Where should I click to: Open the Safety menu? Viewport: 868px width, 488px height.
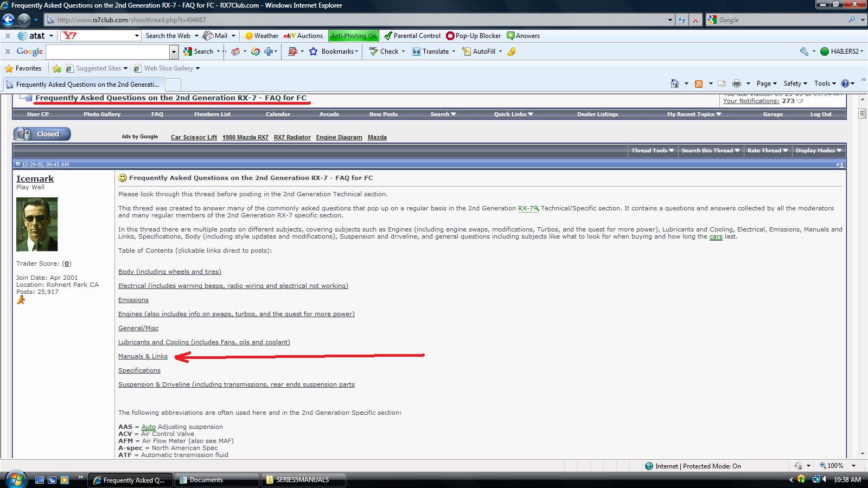[x=795, y=84]
